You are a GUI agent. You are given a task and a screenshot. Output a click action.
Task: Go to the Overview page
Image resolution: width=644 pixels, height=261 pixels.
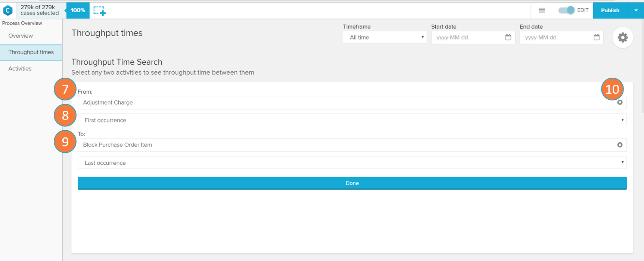[x=21, y=36]
